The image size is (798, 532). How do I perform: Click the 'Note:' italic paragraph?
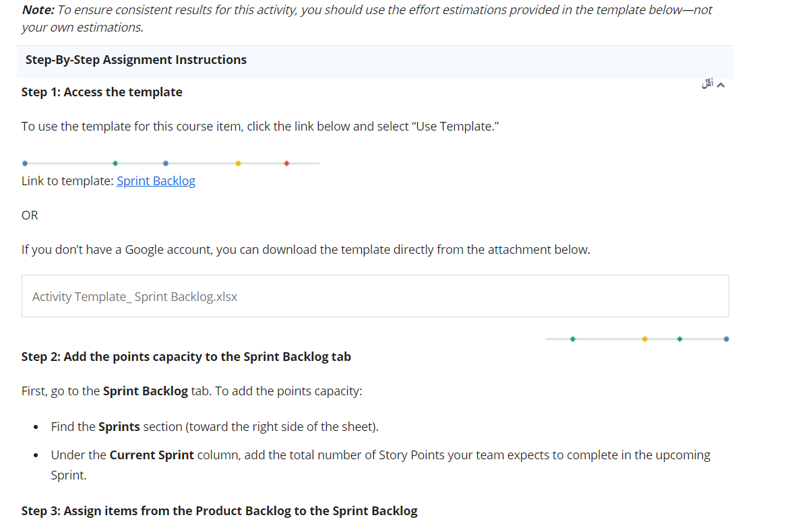[x=367, y=18]
